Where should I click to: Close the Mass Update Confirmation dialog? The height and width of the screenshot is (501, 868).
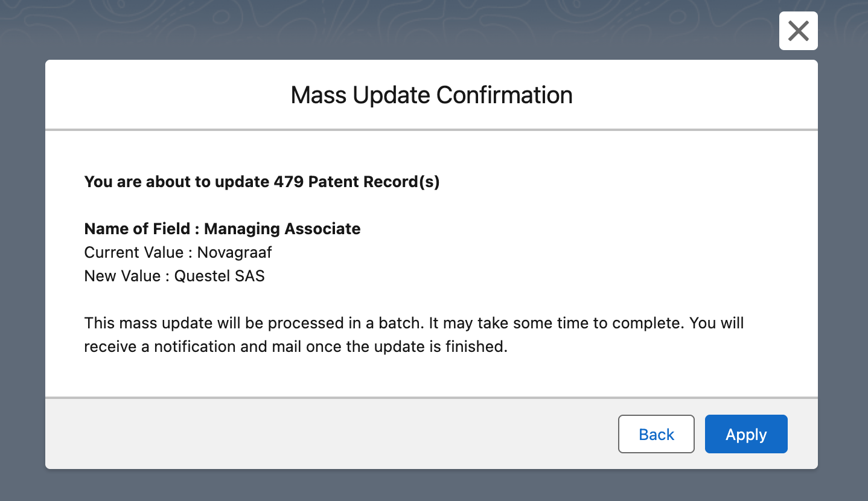click(798, 31)
